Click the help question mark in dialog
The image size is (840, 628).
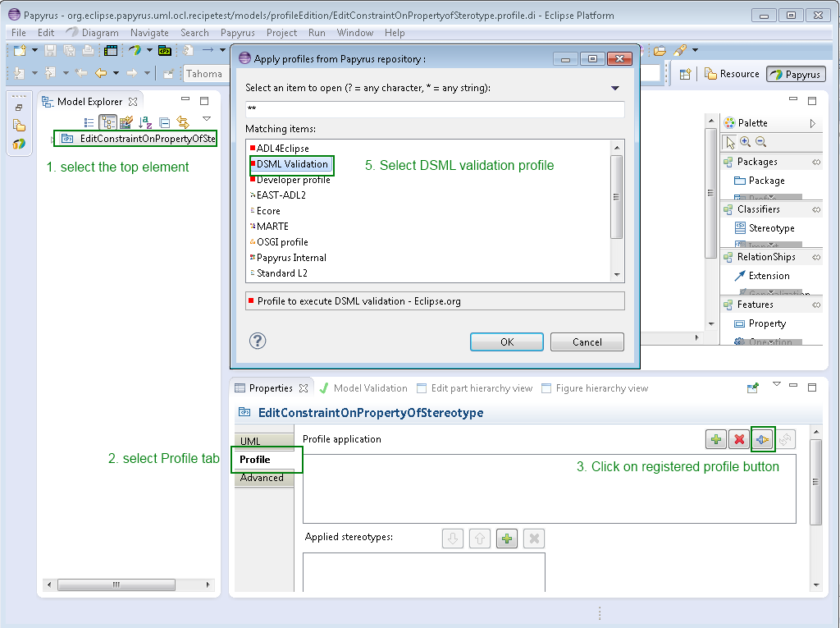(258, 341)
